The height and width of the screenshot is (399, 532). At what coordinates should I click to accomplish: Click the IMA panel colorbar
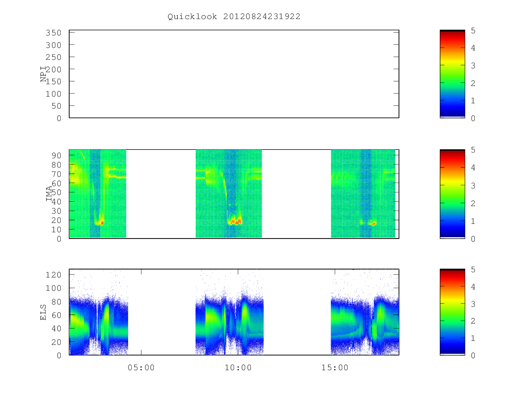coord(452,194)
